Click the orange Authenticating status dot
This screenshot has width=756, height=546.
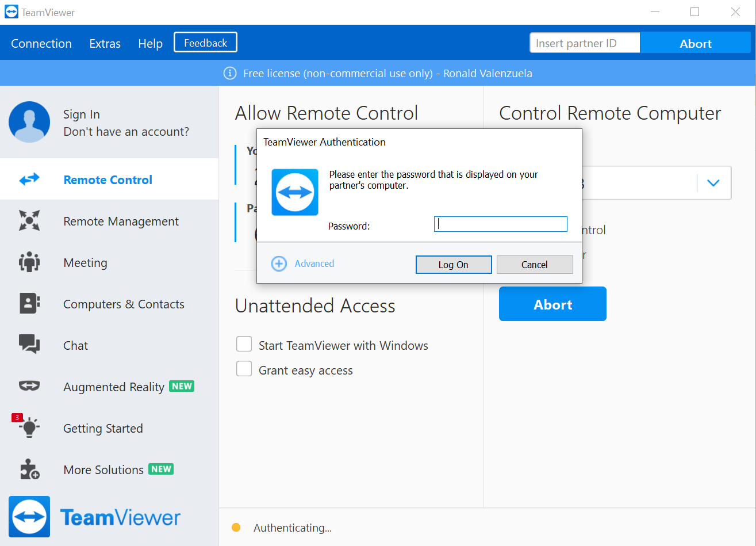click(236, 528)
